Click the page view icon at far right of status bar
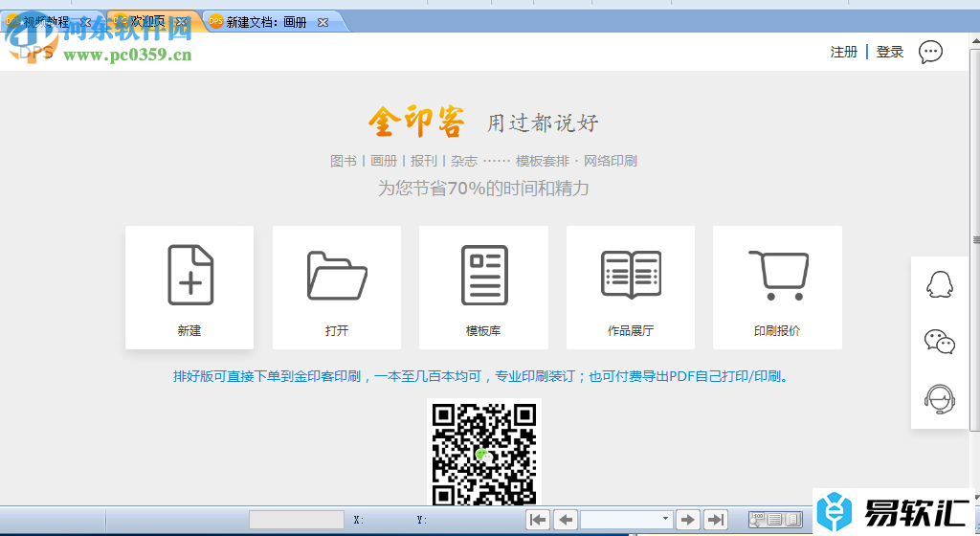Image resolution: width=980 pixels, height=536 pixels. click(x=793, y=520)
